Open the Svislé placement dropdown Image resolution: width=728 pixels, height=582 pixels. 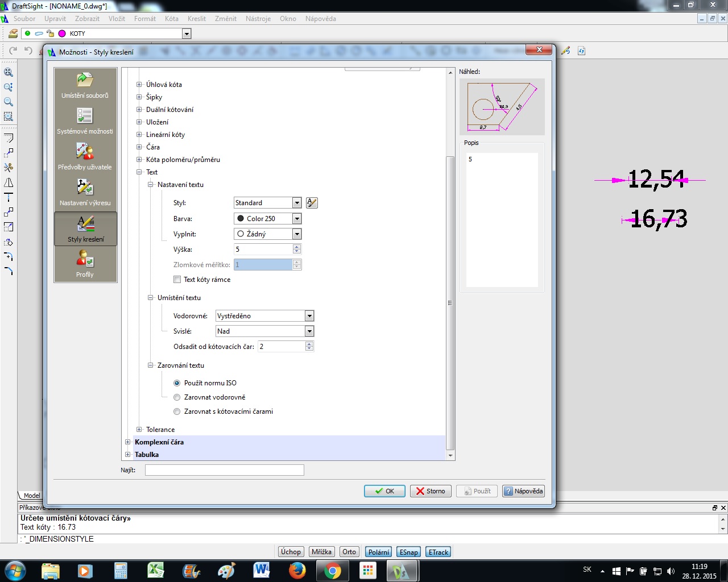pos(309,331)
